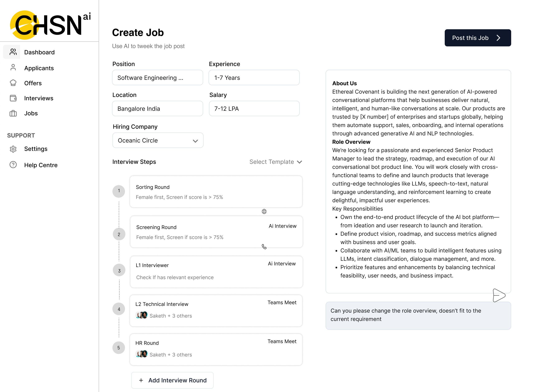535x392 pixels.
Task: Click the Settings gear icon
Action: [13, 149]
